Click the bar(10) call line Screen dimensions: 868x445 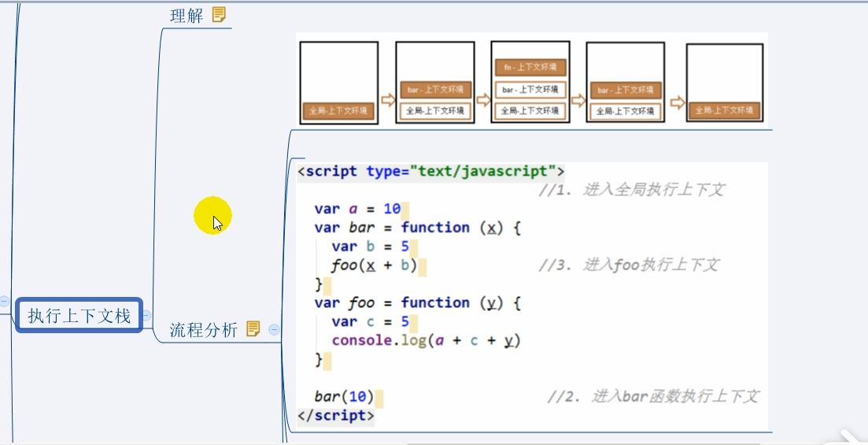[x=345, y=396]
